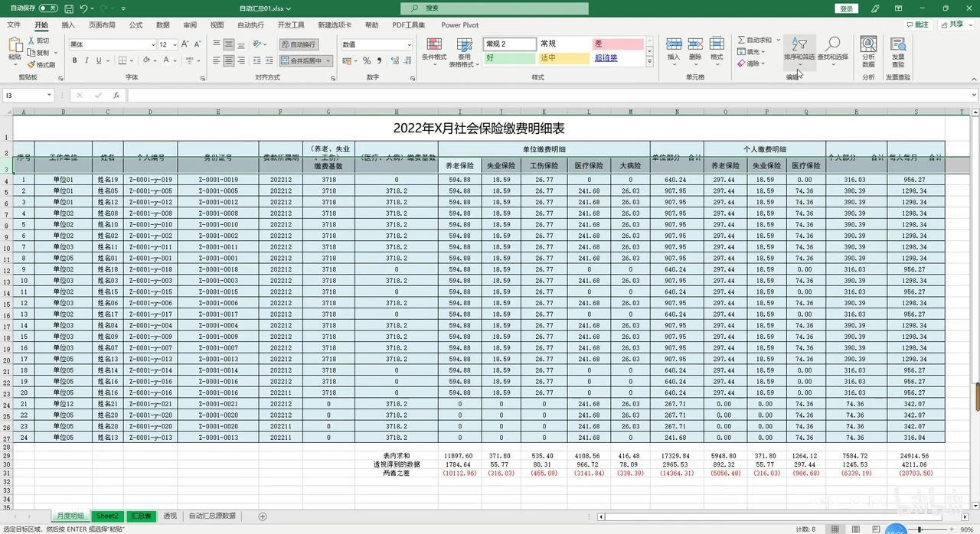
Task: Open the font size dropdown showing 12
Action: (175, 44)
